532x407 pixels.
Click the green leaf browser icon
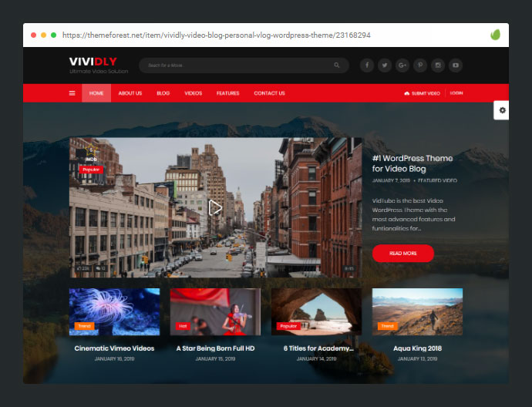(x=495, y=35)
